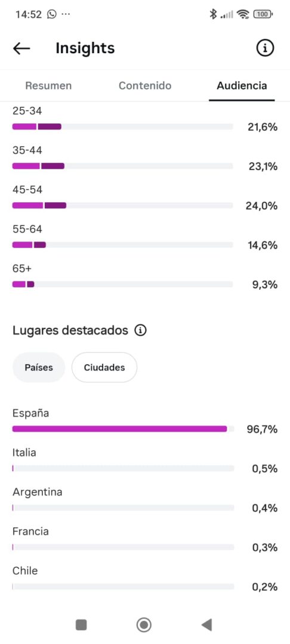The width and height of the screenshot is (290, 644).
Task: Tap the Bluetooth status icon
Action: click(213, 14)
